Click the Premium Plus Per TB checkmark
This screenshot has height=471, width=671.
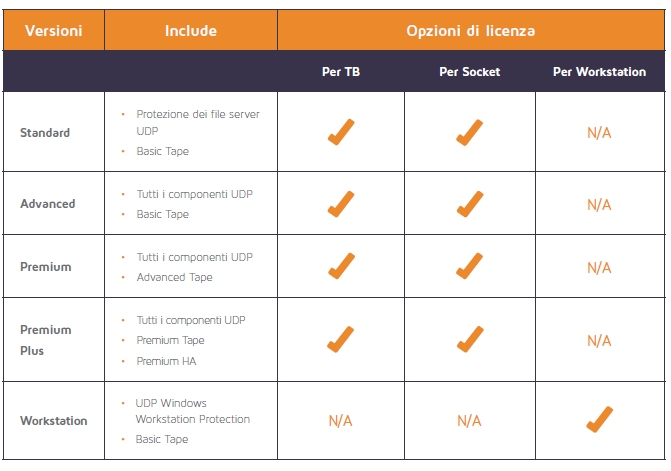(341, 339)
